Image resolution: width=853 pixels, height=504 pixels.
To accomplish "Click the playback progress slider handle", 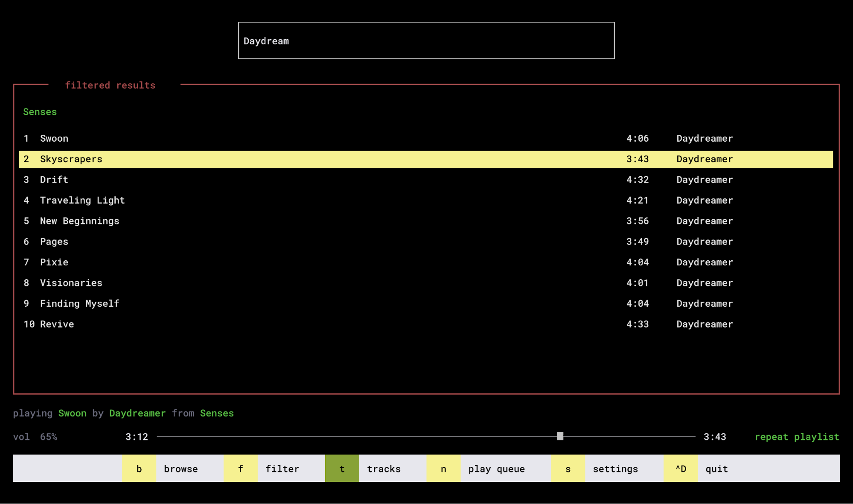I will pyautogui.click(x=560, y=436).
